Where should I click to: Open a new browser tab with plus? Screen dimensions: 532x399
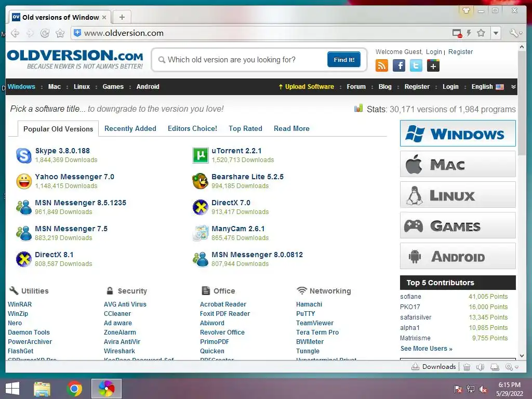tap(122, 17)
